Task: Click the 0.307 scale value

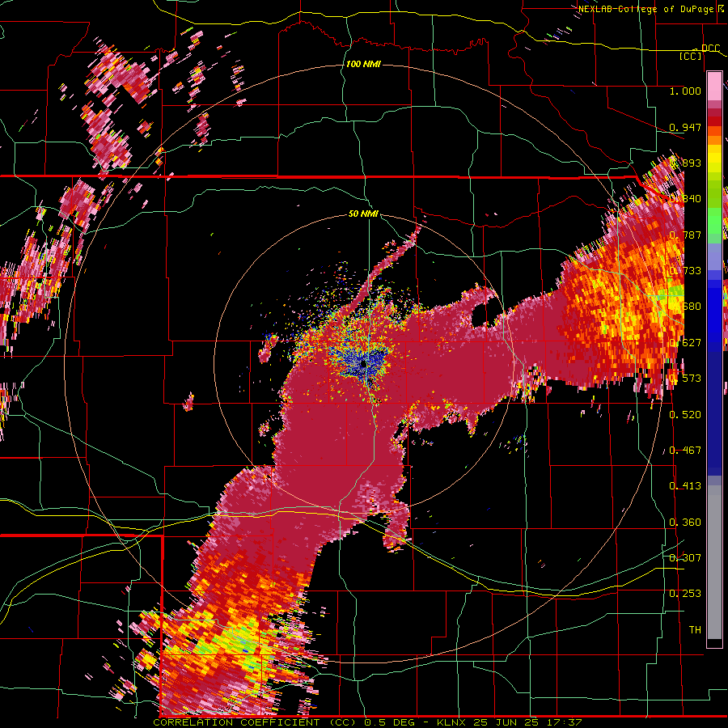Action: pos(685,557)
